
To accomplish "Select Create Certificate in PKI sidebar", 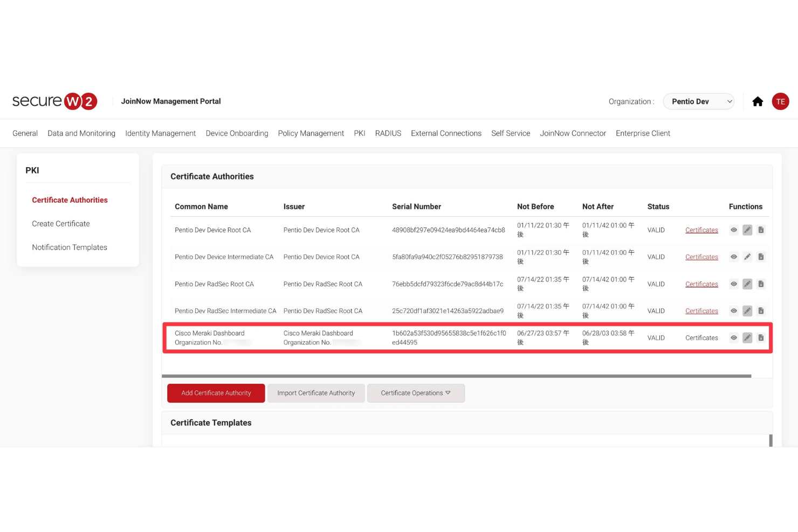I will pyautogui.click(x=61, y=224).
